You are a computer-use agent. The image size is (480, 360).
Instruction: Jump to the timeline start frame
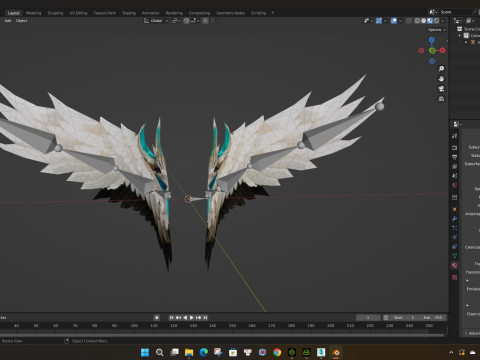tap(172, 318)
